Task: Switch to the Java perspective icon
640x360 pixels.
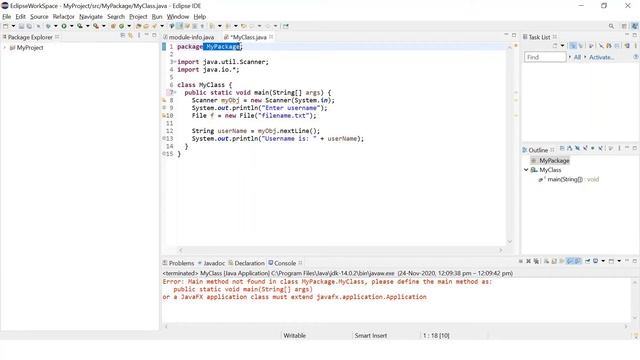Action: pyautogui.click(x=635, y=26)
